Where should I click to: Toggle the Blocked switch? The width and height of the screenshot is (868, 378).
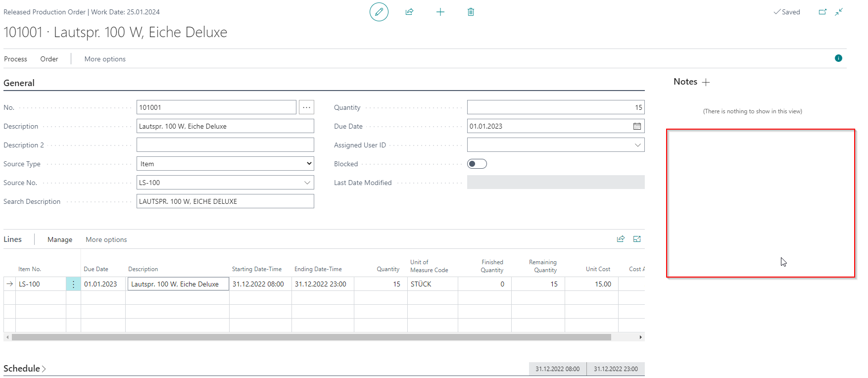[x=477, y=164]
